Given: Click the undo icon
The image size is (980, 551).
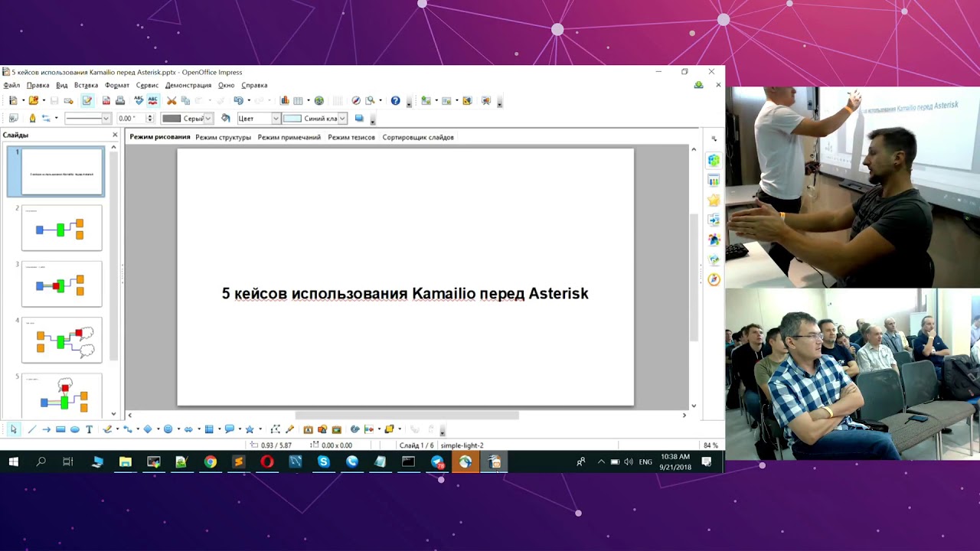Looking at the screenshot, I should click(238, 100).
